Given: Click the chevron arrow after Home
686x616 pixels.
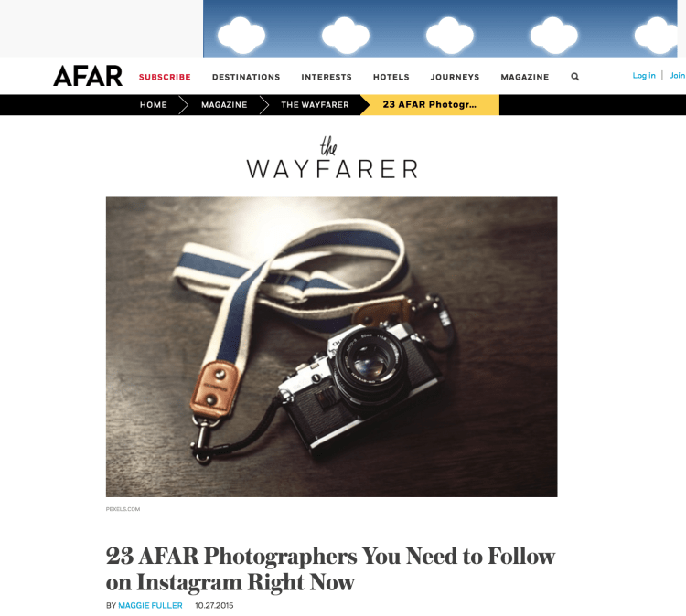Looking at the screenshot, I should click(x=184, y=105).
